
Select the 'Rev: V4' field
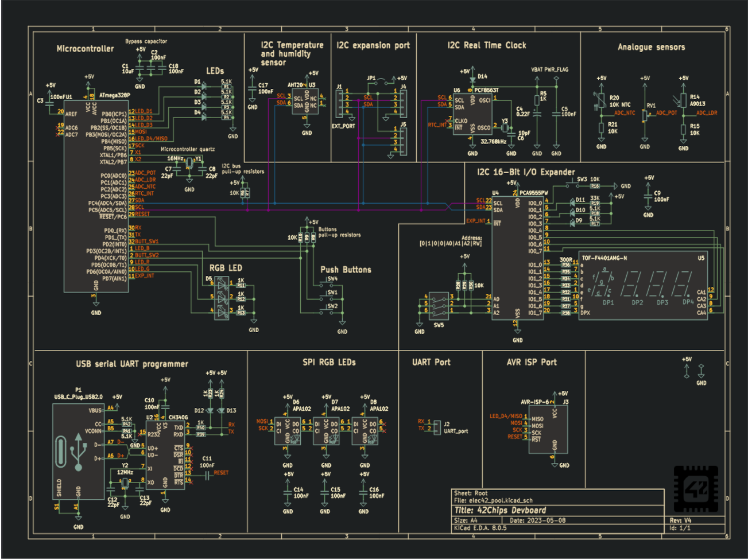680,521
